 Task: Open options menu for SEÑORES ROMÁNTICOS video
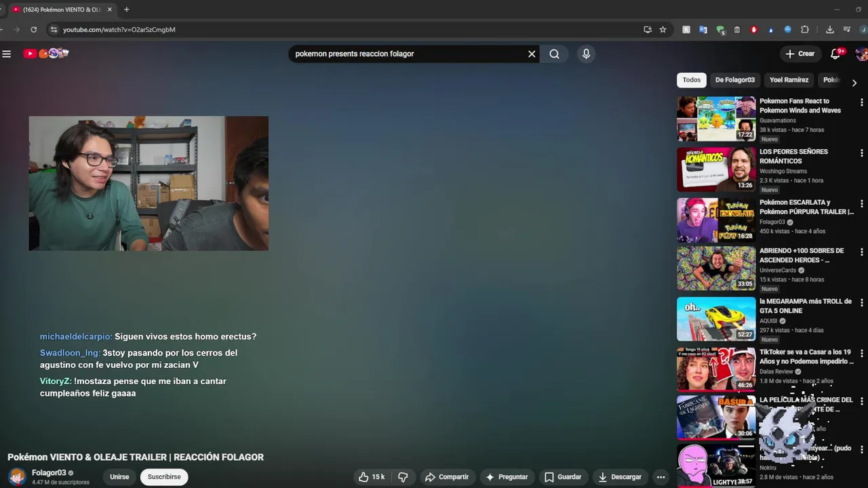click(862, 153)
